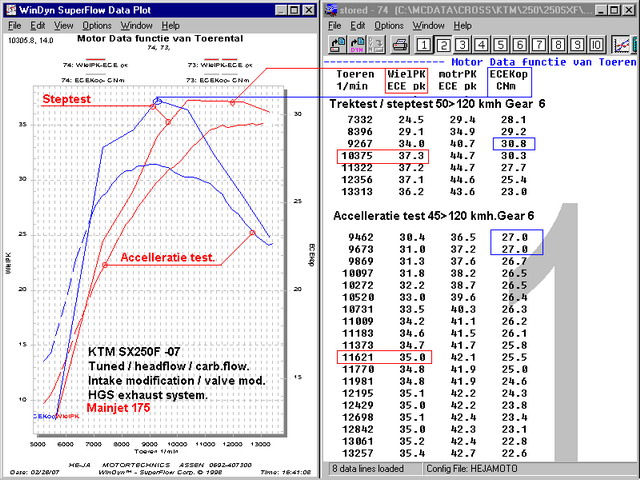Click the printer icon in the toolbar
The image size is (640, 480).
399,44
